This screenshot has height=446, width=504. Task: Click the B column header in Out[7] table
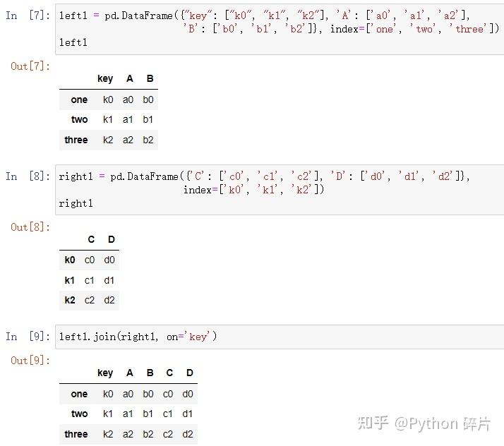tap(150, 79)
